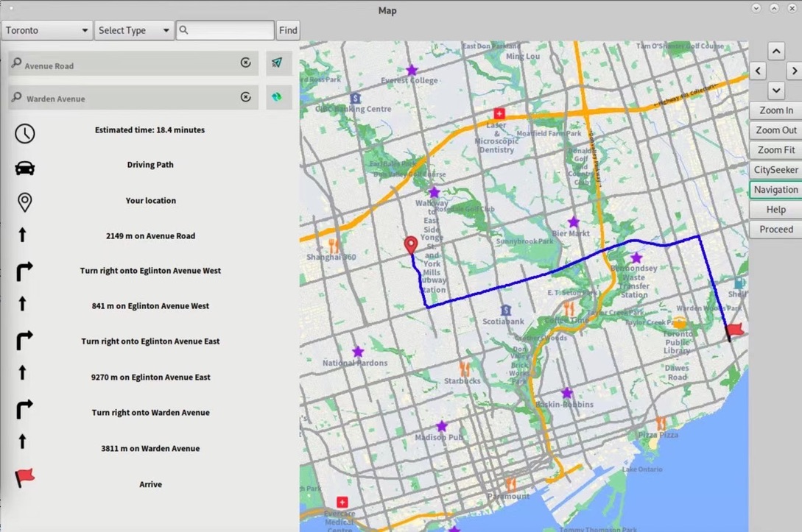This screenshot has width=802, height=532.
Task: Clear the Warden Avenue field with its X icon
Action: tap(246, 97)
